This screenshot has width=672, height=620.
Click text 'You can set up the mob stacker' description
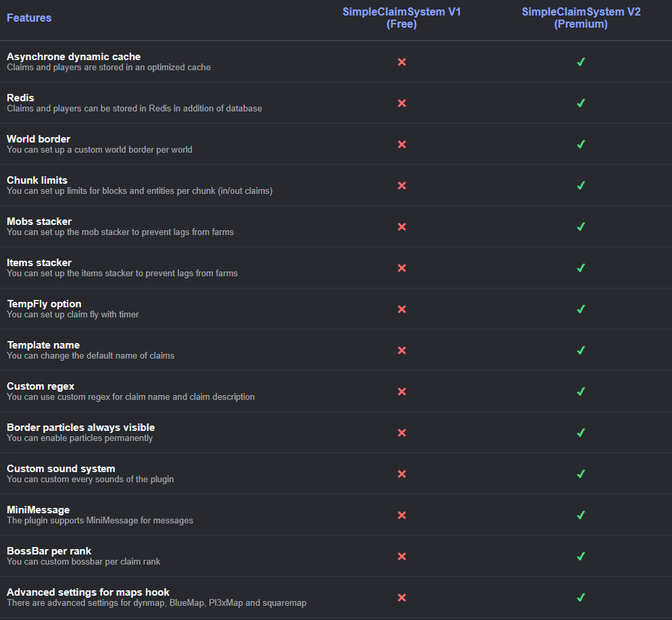(120, 232)
